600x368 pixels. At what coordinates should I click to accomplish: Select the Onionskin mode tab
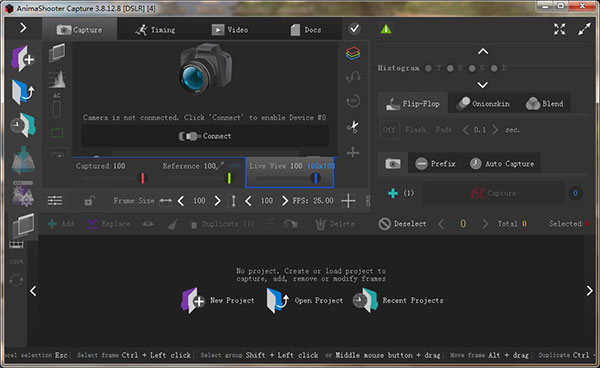tap(483, 103)
